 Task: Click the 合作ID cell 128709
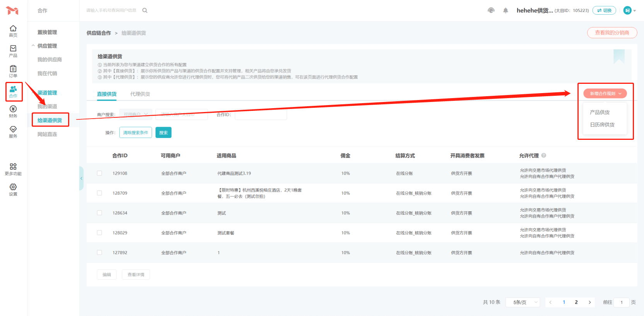coord(120,193)
